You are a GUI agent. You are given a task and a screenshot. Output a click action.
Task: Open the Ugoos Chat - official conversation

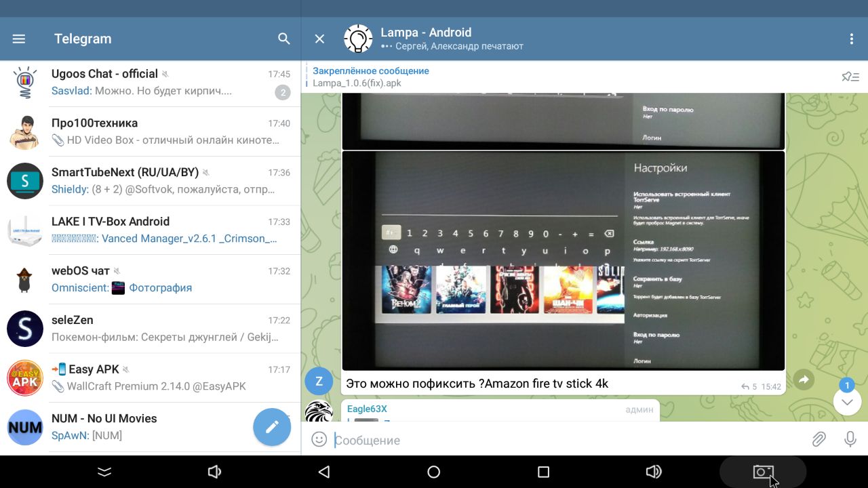(x=150, y=82)
